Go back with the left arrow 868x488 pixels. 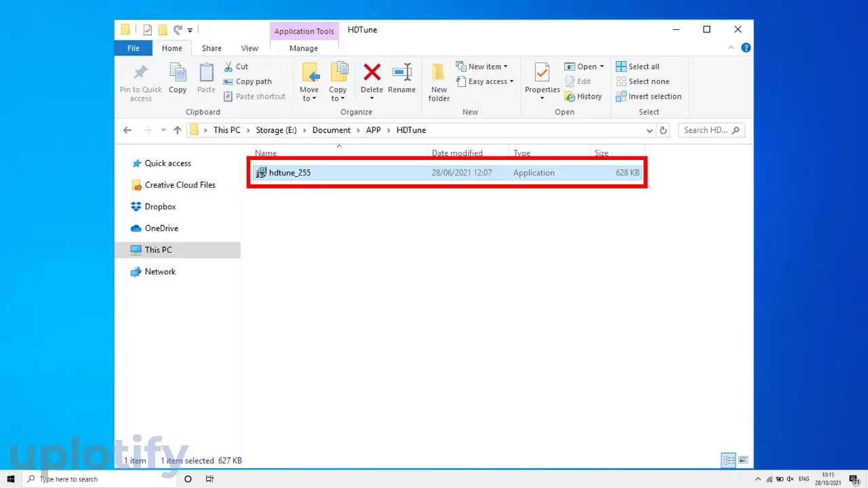tap(127, 130)
